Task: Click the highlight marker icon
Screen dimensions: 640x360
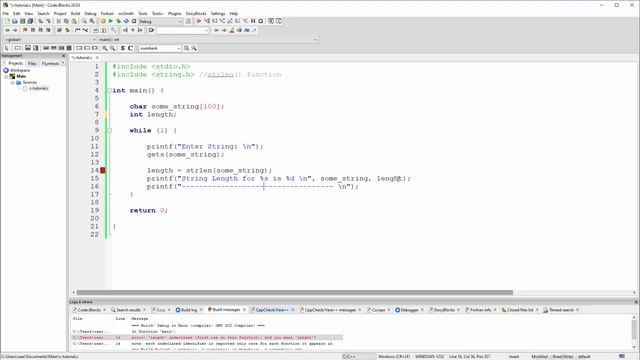Action: click(x=231, y=30)
